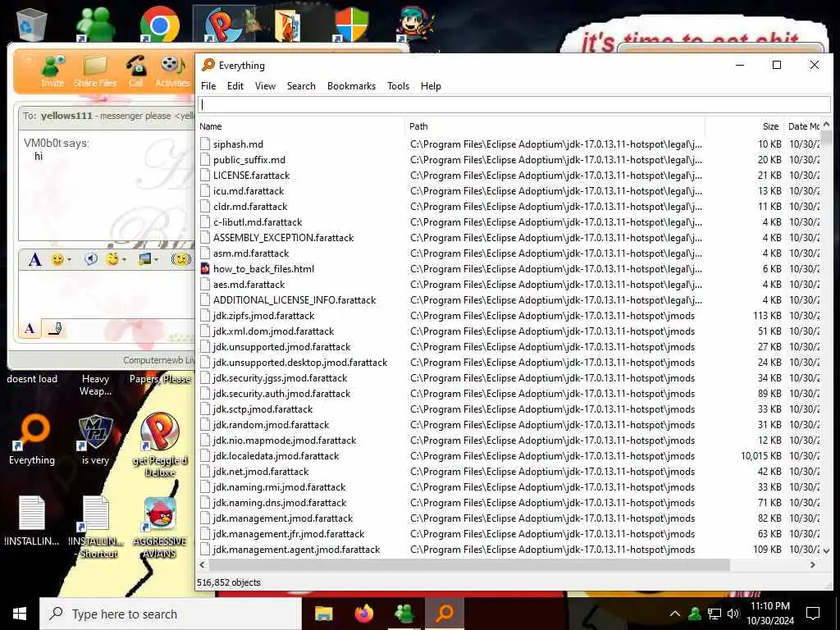This screenshot has height=630, width=840.
Task: Open get Peggle'd Deluxe shortcut
Action: point(160,445)
